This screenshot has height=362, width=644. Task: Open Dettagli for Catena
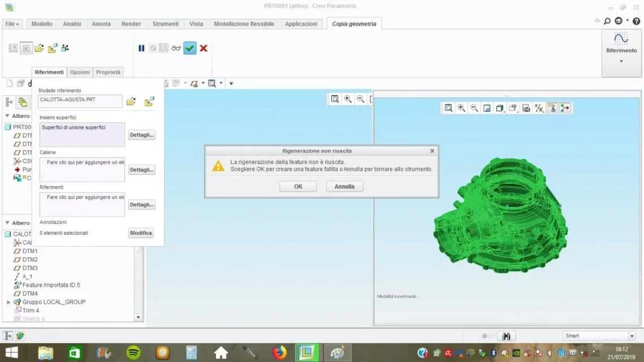click(142, 170)
